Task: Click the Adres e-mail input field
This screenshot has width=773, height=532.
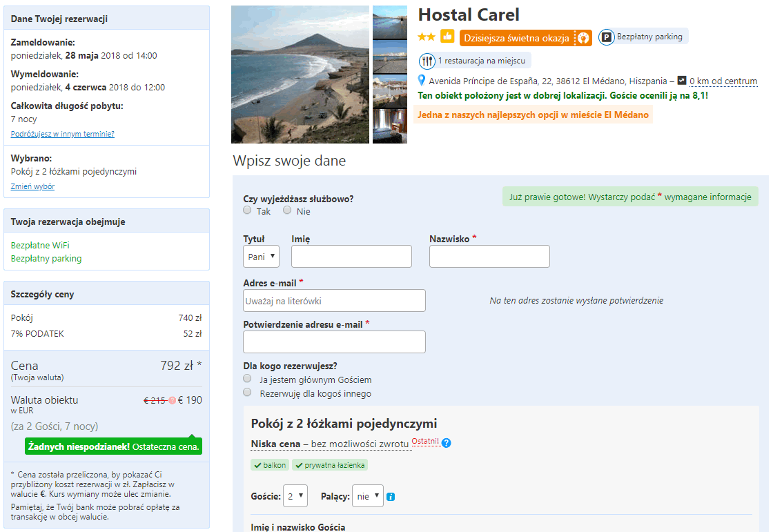Action: (334, 300)
